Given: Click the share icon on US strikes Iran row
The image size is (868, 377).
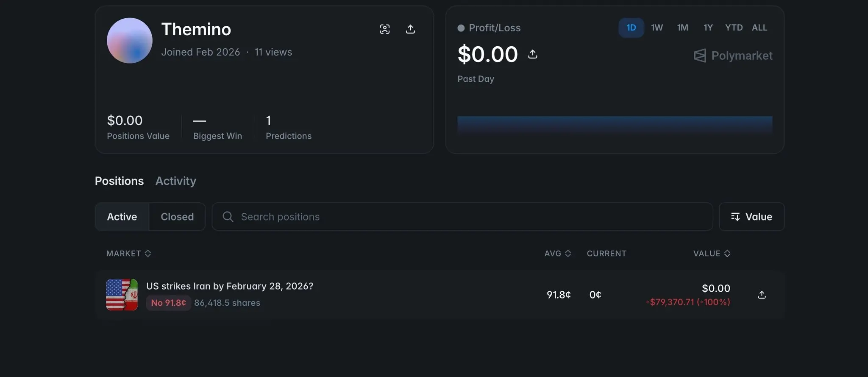Looking at the screenshot, I should pos(762,295).
